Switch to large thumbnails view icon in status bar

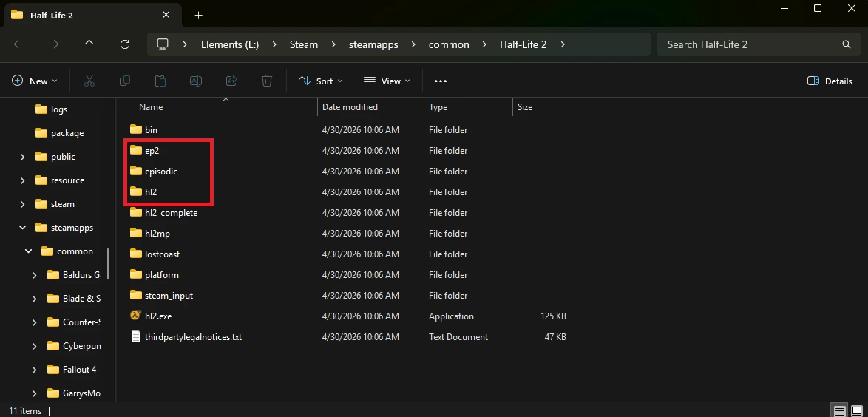click(857, 411)
